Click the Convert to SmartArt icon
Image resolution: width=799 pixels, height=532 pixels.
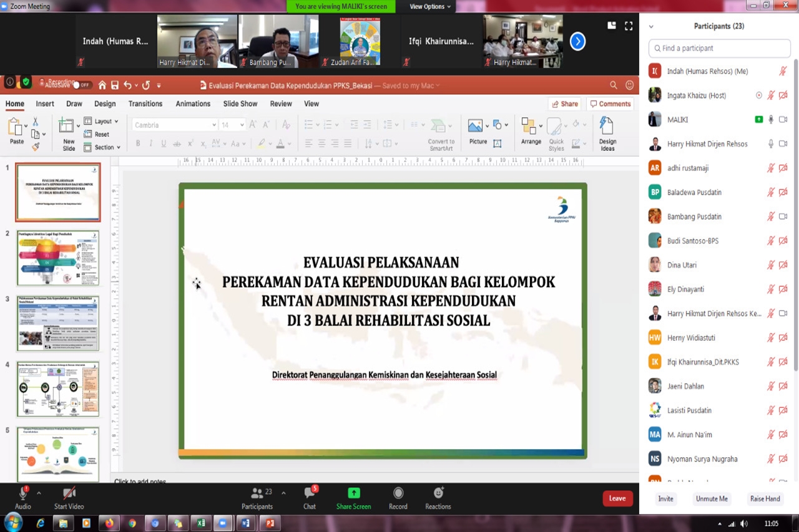[x=439, y=127]
